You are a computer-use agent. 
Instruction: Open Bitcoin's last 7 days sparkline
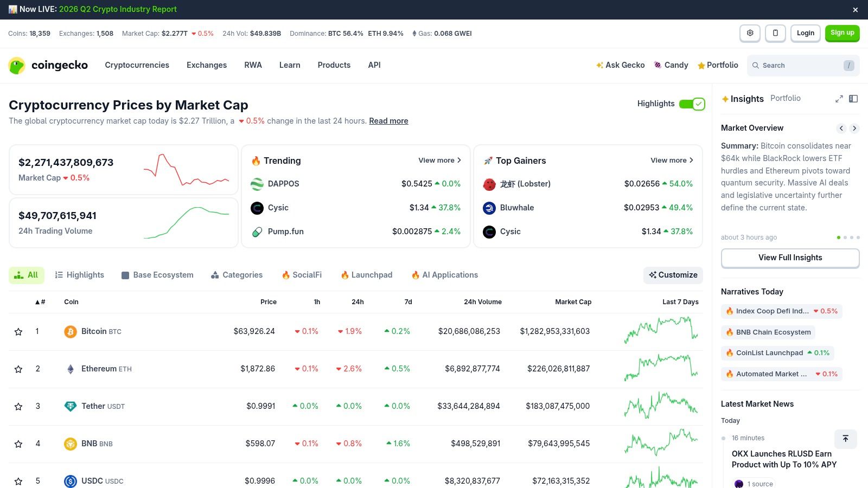coord(661,330)
